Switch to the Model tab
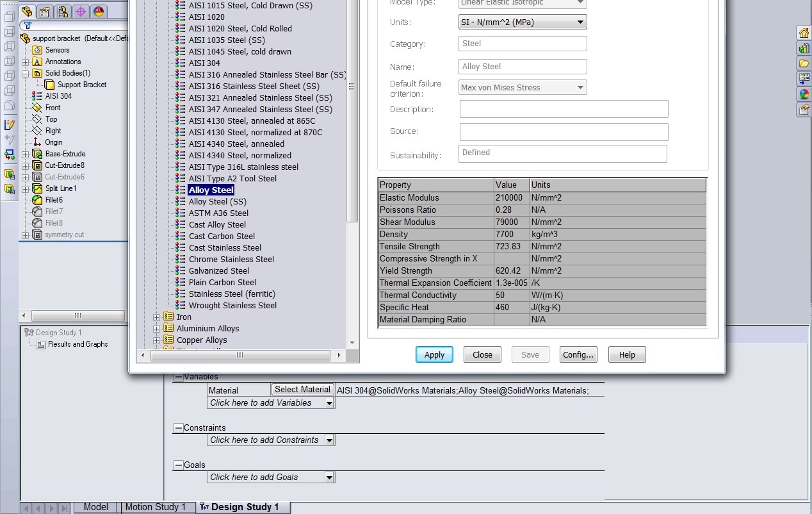The height and width of the screenshot is (514, 812). tap(96, 507)
